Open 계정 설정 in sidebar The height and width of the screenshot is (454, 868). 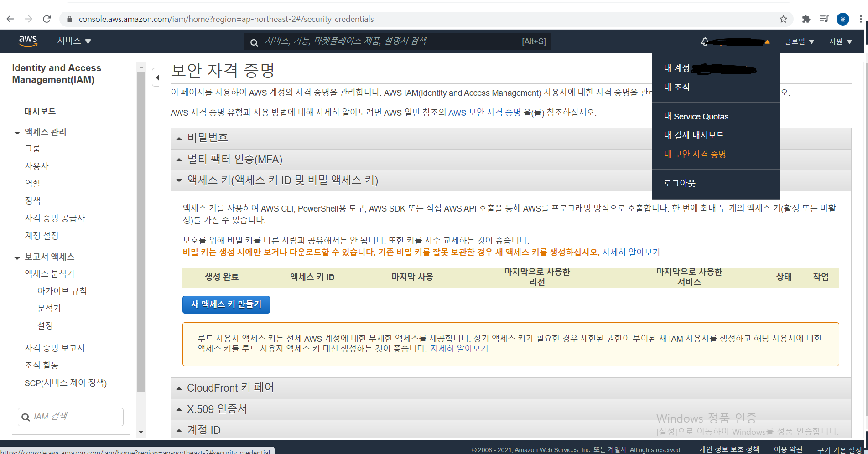[x=42, y=236]
